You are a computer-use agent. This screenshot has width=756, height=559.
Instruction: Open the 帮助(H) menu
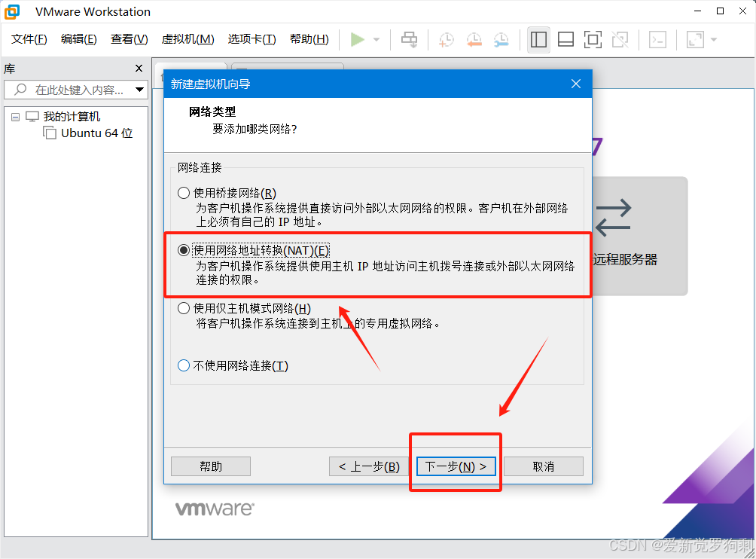[x=309, y=39]
